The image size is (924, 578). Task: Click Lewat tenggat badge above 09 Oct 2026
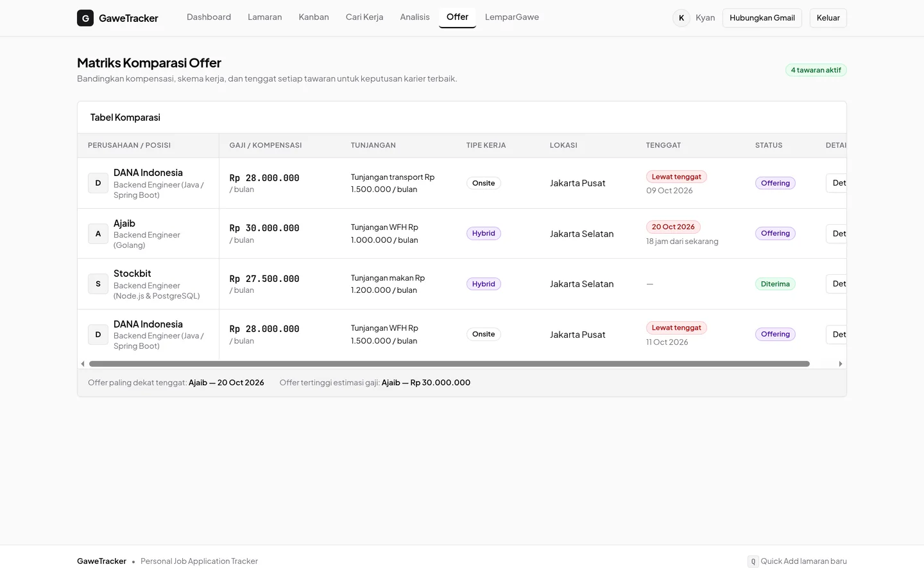coord(676,177)
